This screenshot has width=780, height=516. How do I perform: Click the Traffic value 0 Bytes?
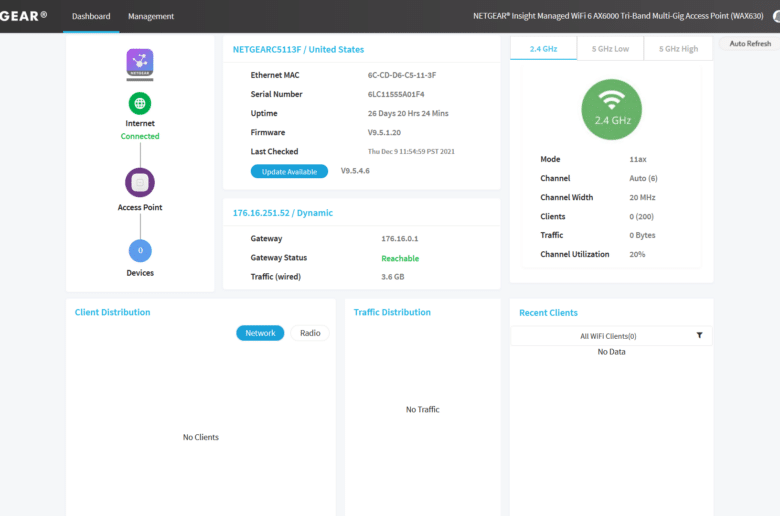point(642,235)
